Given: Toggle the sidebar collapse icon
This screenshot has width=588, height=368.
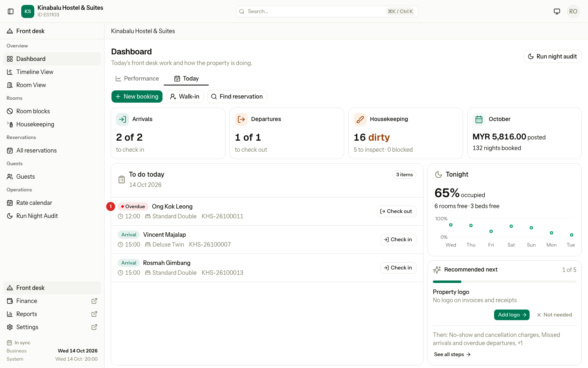Looking at the screenshot, I should [x=11, y=11].
